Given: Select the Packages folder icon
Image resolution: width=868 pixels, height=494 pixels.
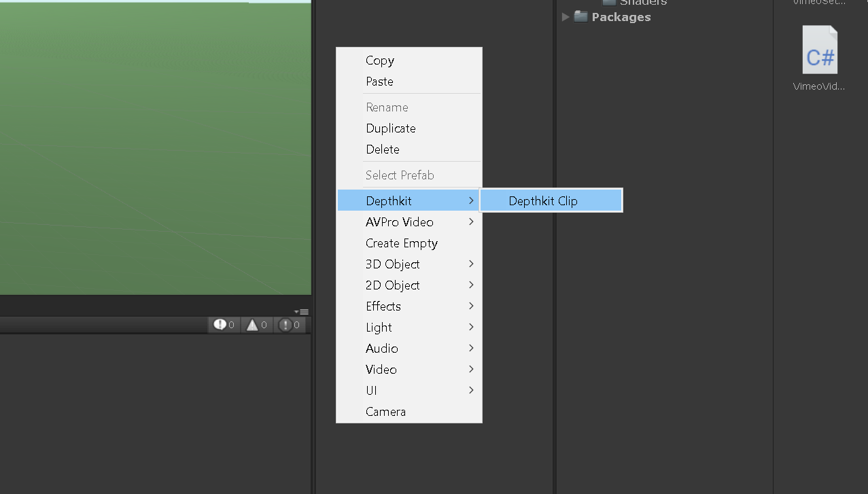Looking at the screenshot, I should tap(580, 16).
